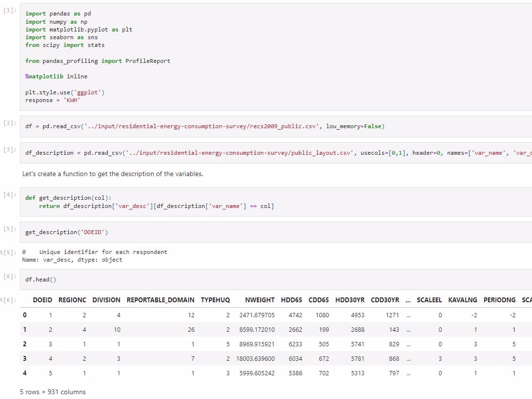Click the 'Unique identifier for each respondent' output

tap(103, 252)
